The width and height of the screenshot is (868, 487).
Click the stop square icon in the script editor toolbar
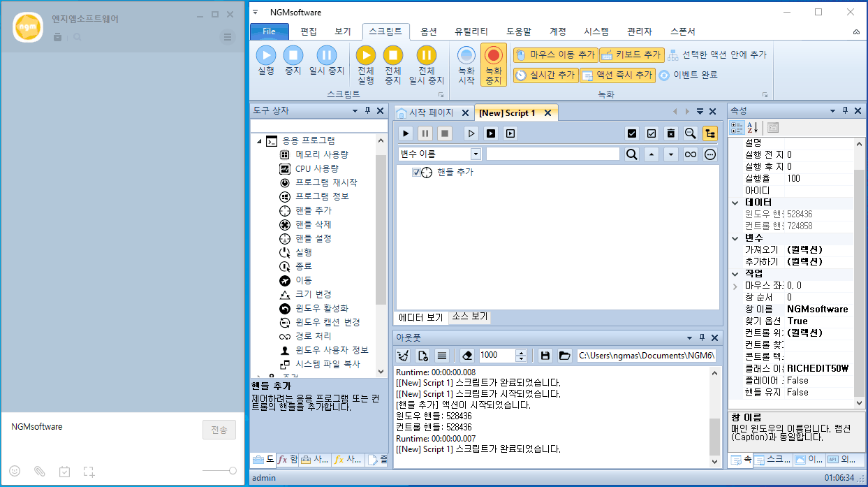coord(445,133)
